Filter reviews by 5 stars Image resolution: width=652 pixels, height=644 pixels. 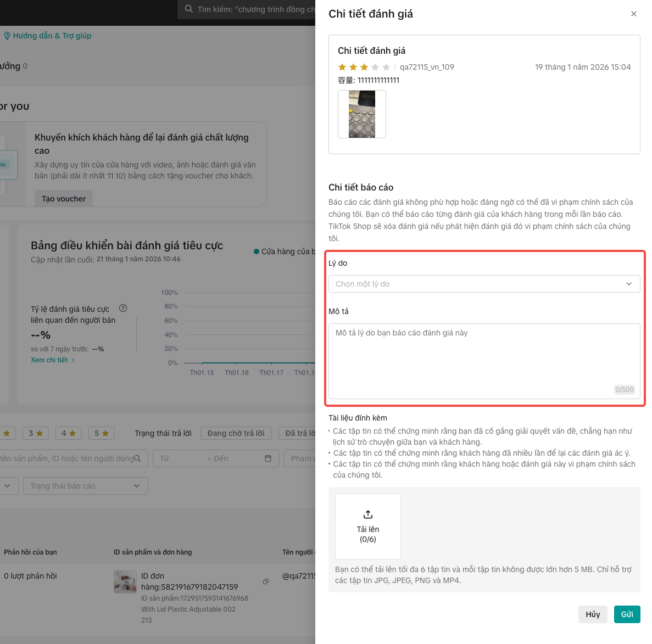tap(102, 433)
